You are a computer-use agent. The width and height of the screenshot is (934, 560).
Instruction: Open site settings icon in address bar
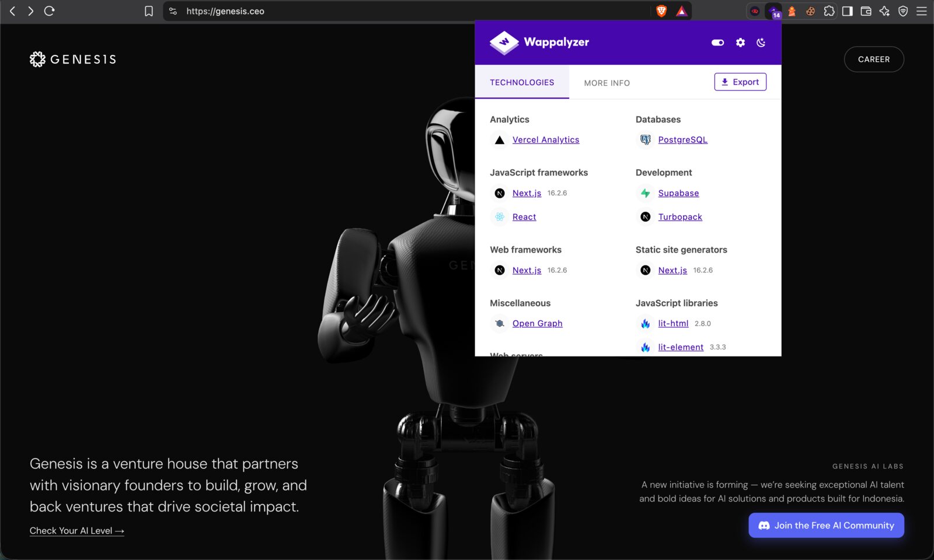tap(173, 11)
